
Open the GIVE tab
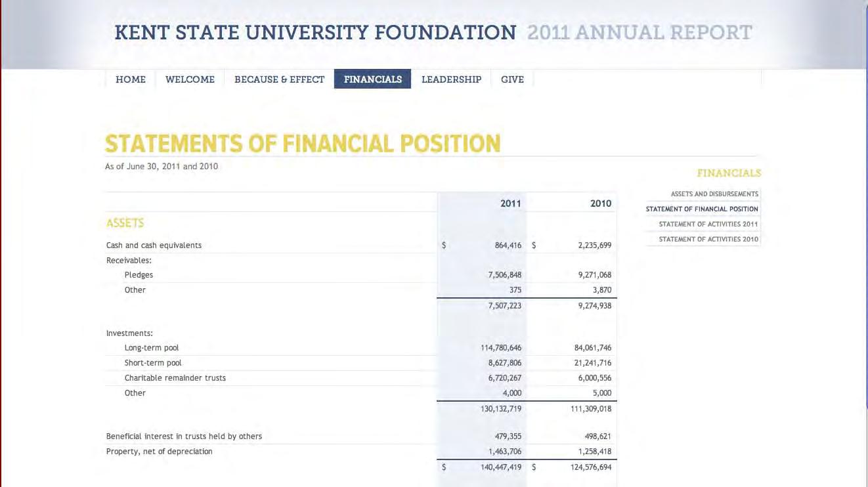512,79
